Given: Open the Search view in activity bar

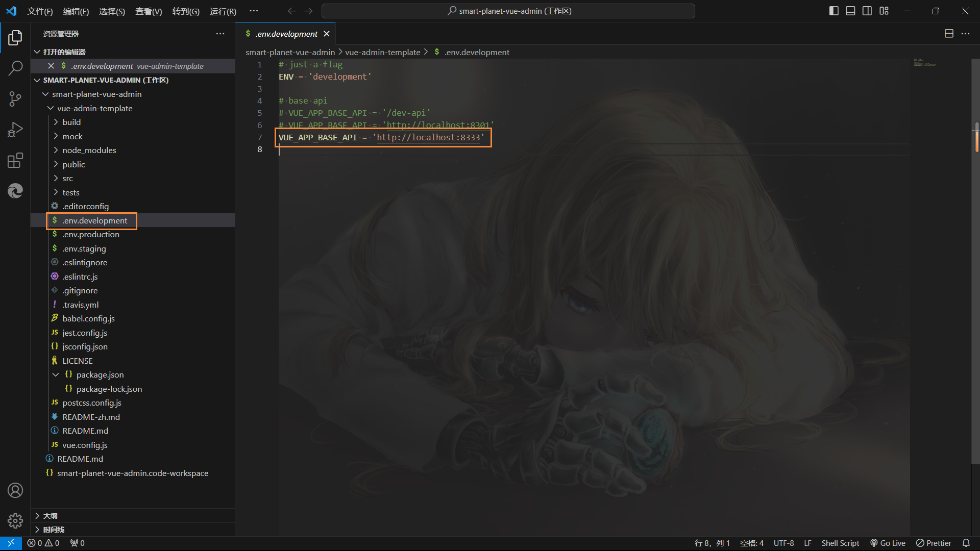Looking at the screenshot, I should tap(15, 68).
